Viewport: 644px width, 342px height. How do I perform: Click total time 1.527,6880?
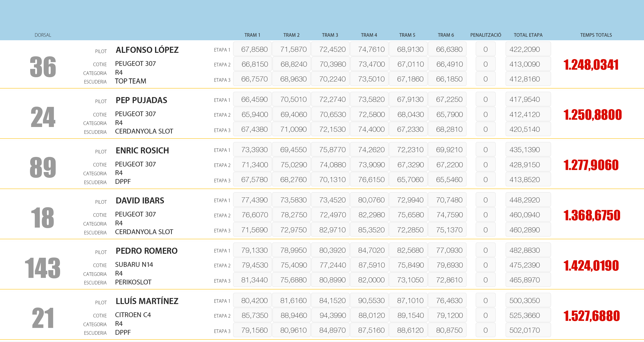pyautogui.click(x=591, y=316)
